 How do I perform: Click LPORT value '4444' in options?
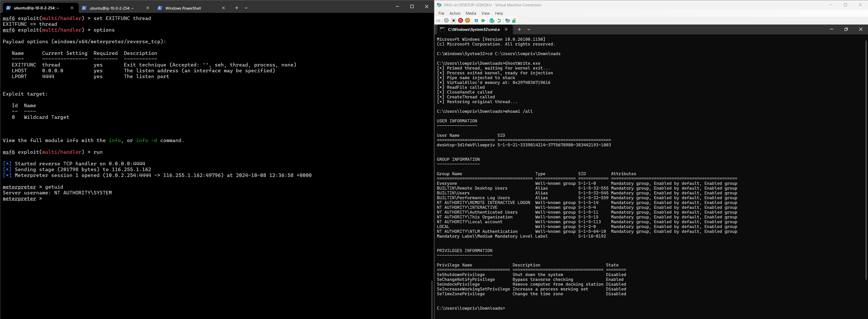tap(48, 77)
